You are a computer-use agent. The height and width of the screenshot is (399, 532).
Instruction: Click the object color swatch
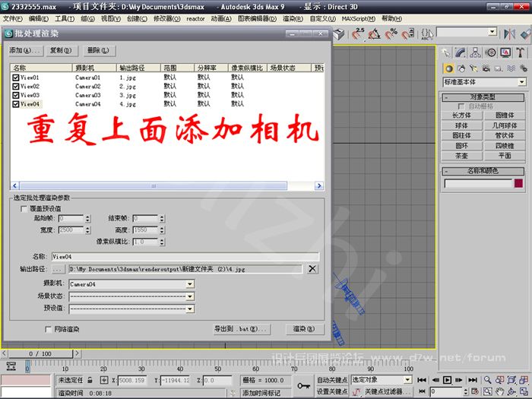518,183
